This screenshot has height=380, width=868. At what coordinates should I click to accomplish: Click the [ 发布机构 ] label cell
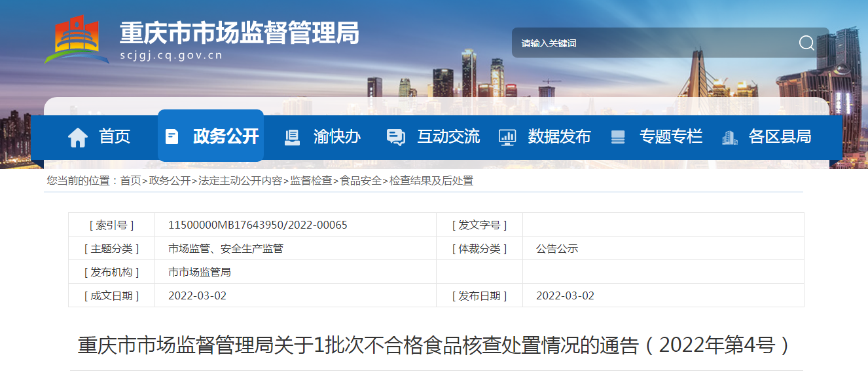pos(111,273)
